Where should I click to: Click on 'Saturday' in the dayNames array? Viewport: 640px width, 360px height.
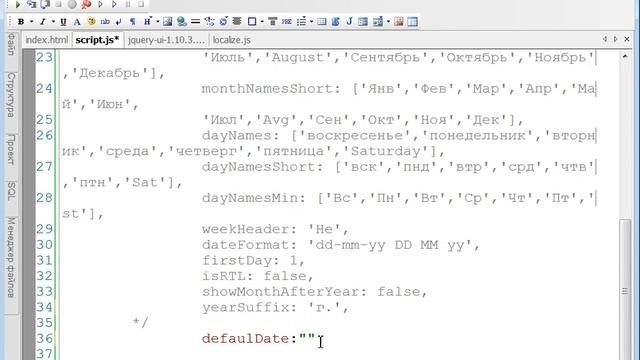(386, 151)
